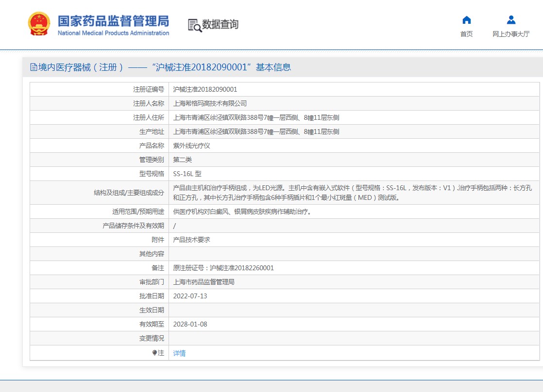Click the 生产地址 address value
Image resolution: width=543 pixels, height=392 pixels.
(x=256, y=132)
